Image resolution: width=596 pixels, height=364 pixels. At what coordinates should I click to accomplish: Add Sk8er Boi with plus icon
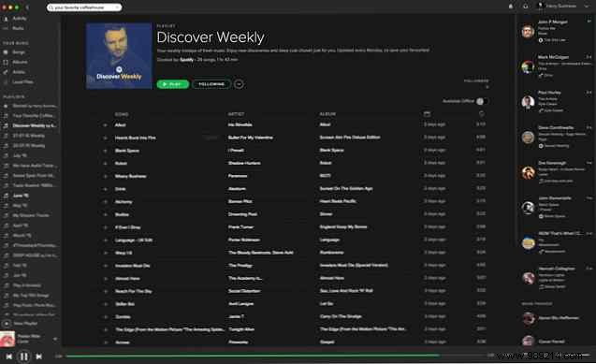[x=105, y=304]
